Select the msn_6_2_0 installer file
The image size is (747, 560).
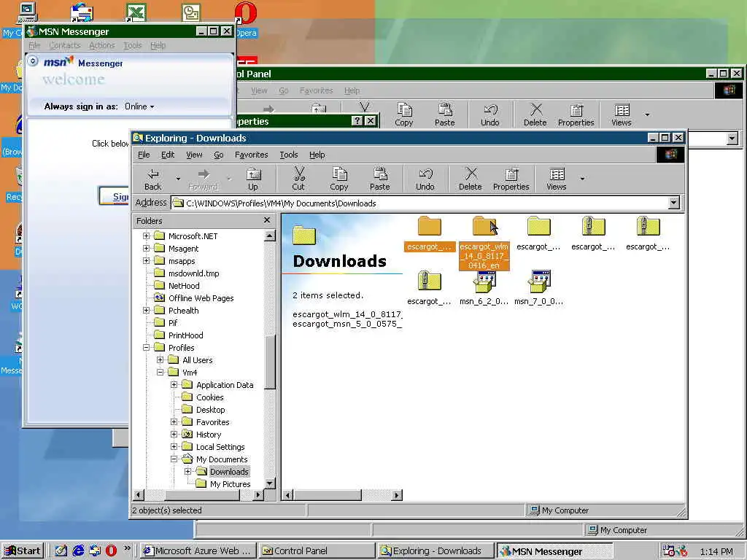pyautogui.click(x=484, y=288)
